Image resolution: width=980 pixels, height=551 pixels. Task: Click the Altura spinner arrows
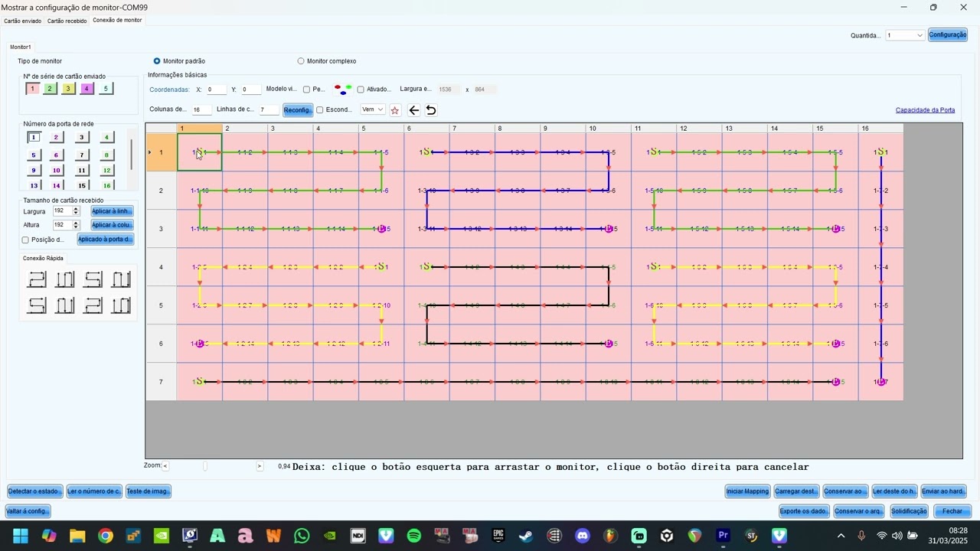pyautogui.click(x=76, y=225)
